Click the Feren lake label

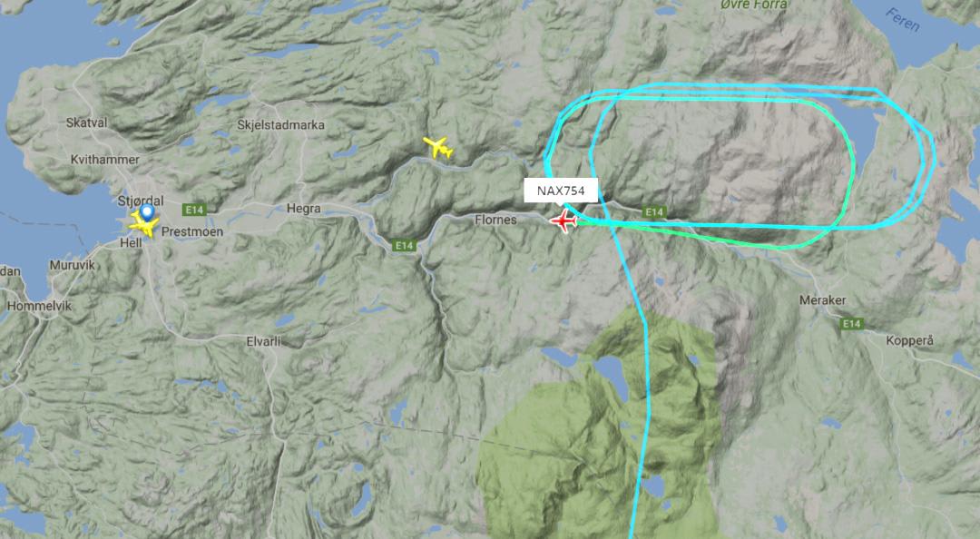[x=903, y=20]
